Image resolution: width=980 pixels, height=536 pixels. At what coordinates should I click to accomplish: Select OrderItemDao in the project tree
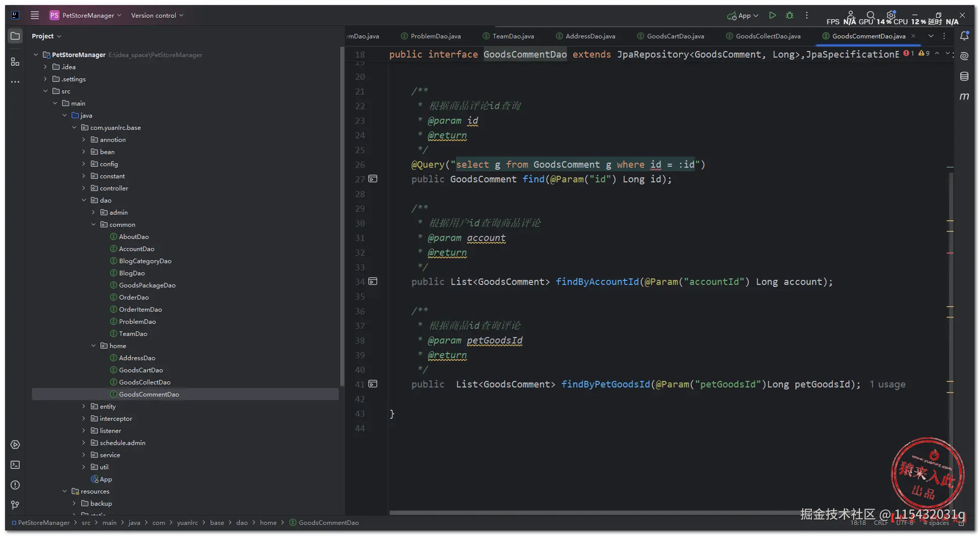pyautogui.click(x=140, y=309)
